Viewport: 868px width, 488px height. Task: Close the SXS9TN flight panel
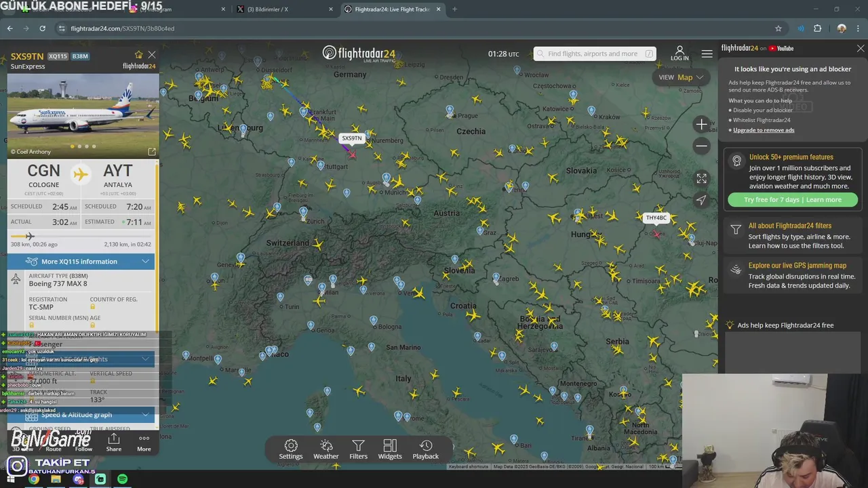(152, 55)
